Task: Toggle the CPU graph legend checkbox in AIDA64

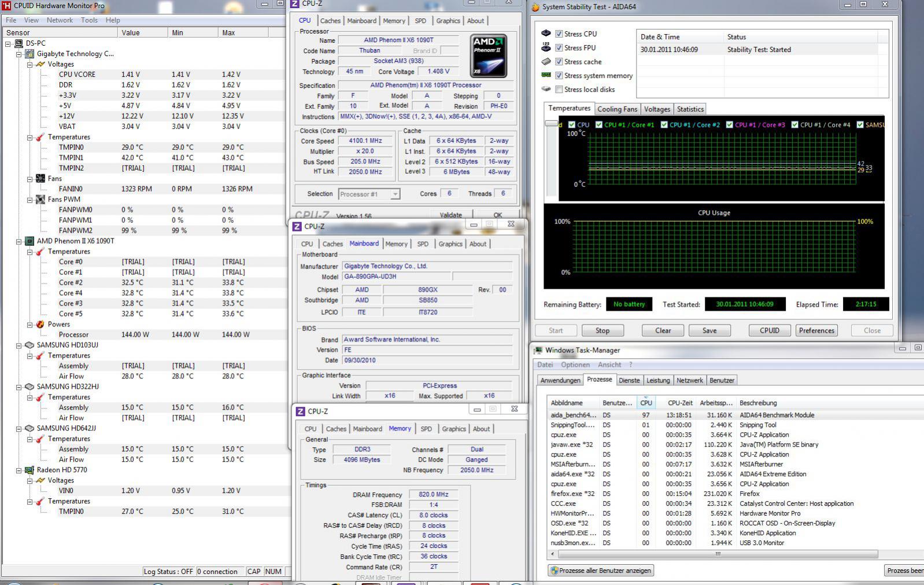Action: point(572,124)
